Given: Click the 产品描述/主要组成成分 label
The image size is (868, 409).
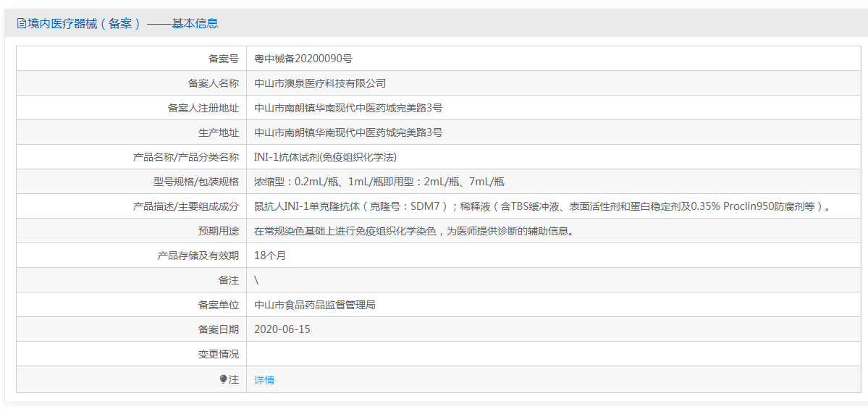Looking at the screenshot, I should point(186,206).
